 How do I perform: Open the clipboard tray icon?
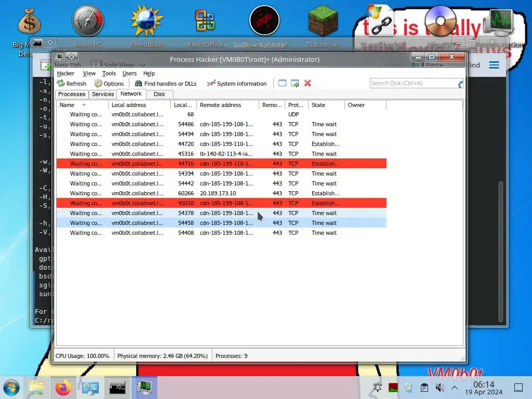(x=424, y=388)
